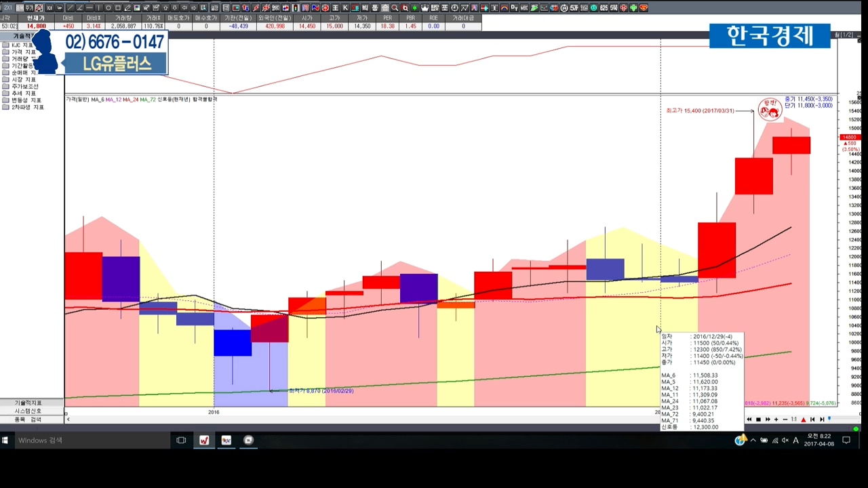The width and height of the screenshot is (868, 488).
Task: Select the line drawing tool in toolbar
Action: 71,8
